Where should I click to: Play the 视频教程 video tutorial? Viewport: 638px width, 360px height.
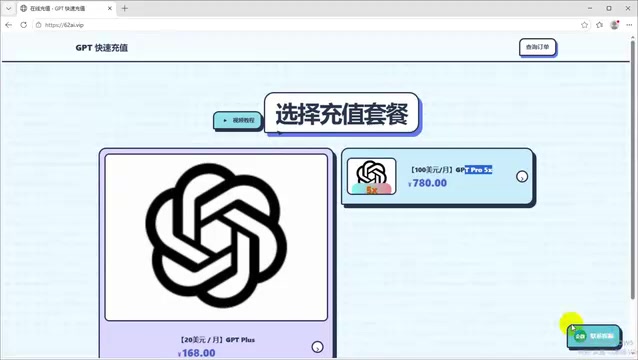[238, 120]
